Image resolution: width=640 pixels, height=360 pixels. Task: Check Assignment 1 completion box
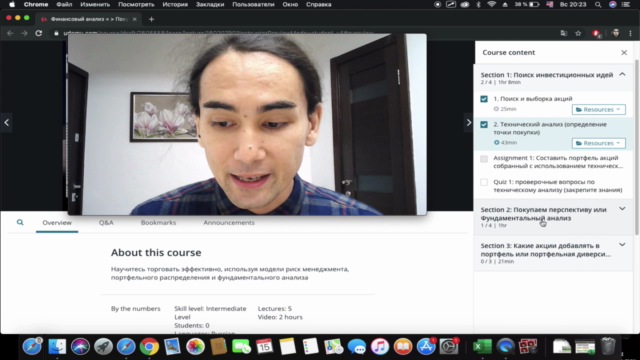[484, 159]
